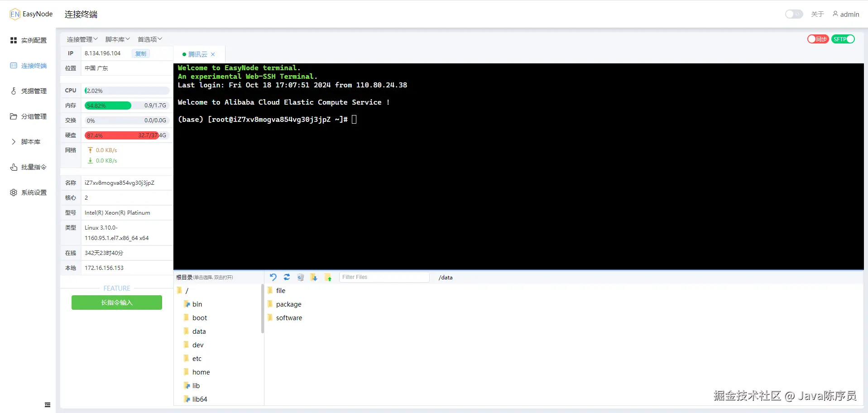Click network upload speed arrow icon
The image size is (868, 413).
[90, 150]
